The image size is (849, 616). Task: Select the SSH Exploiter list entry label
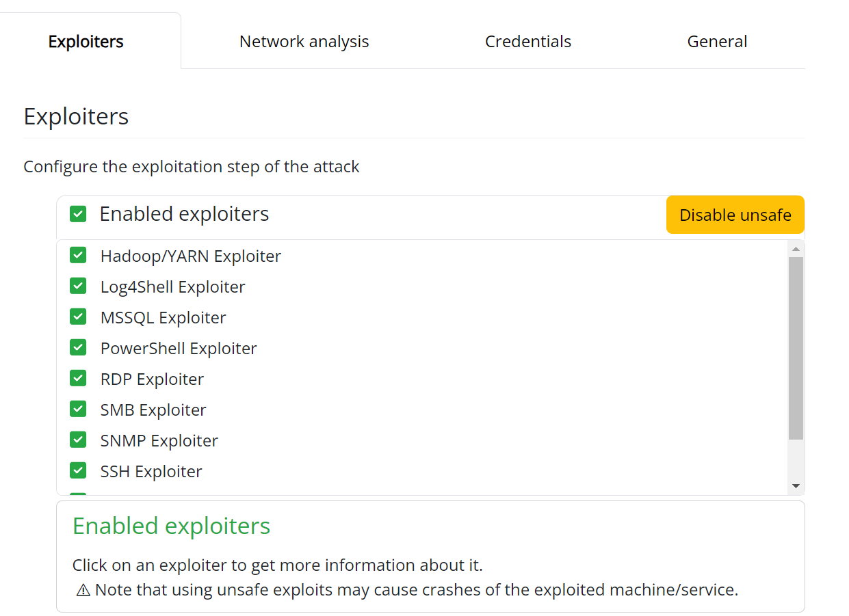pyautogui.click(x=151, y=472)
